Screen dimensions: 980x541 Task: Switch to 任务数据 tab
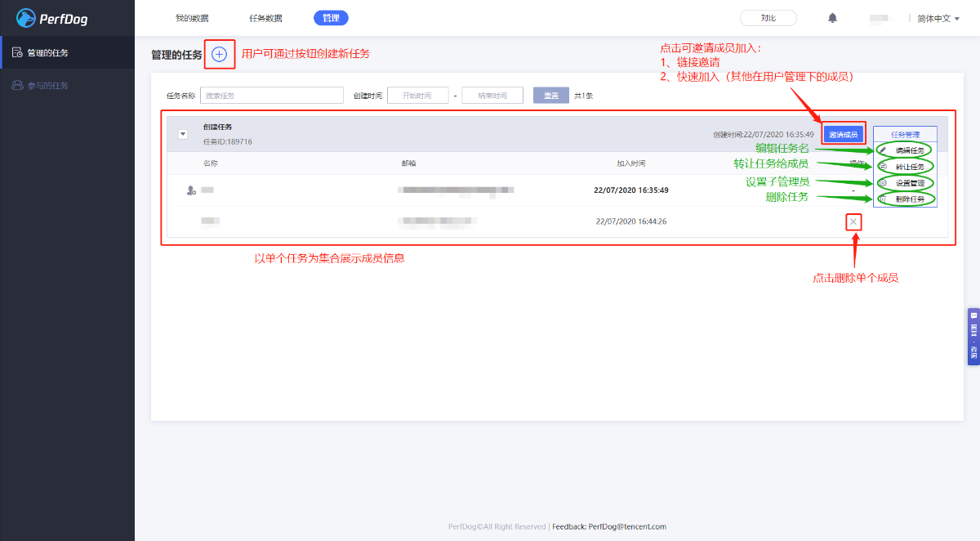266,18
